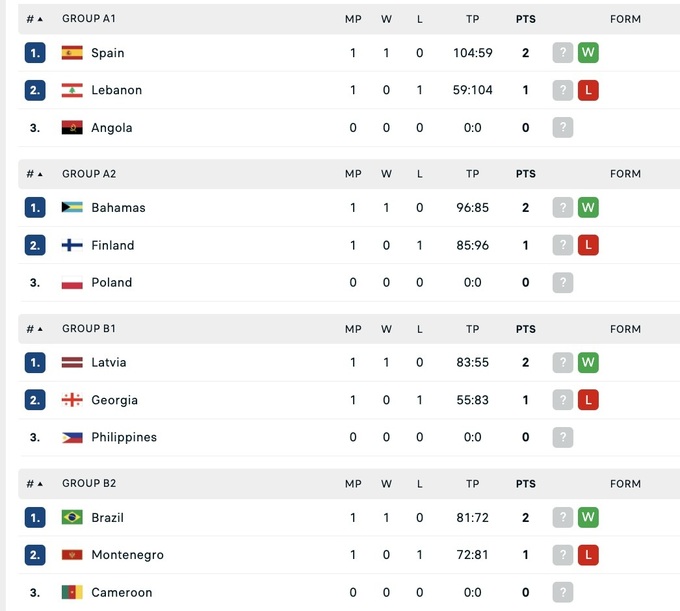Click Lebanon's red L form badge

[588, 90]
